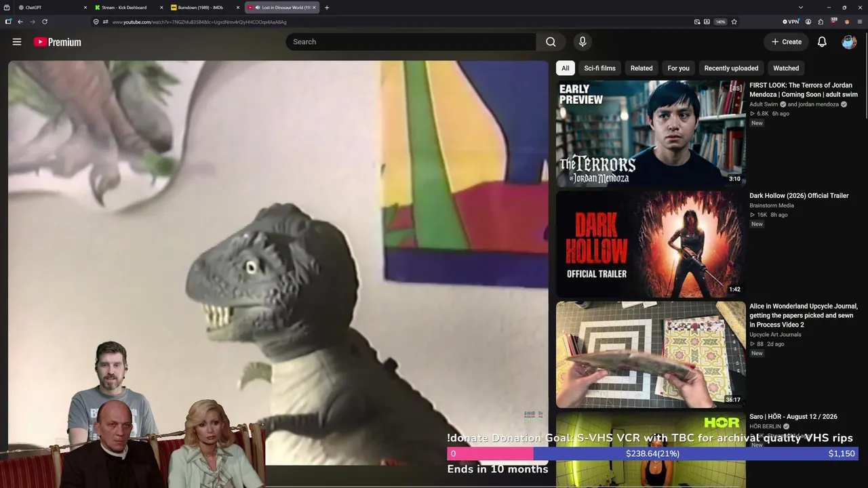This screenshot has width=868, height=488.
Task: Select the For you filter chip
Action: coord(678,68)
